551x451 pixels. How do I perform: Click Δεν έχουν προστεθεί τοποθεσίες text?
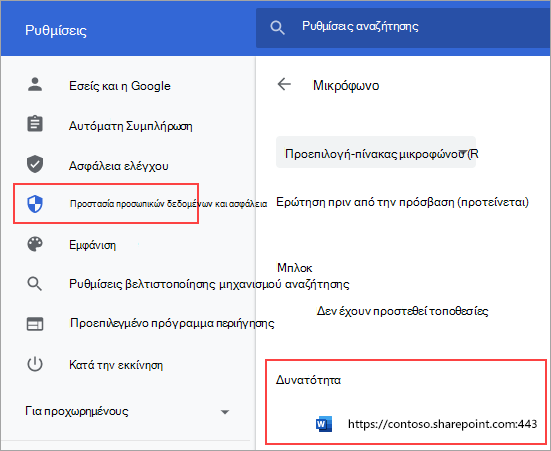click(x=402, y=311)
